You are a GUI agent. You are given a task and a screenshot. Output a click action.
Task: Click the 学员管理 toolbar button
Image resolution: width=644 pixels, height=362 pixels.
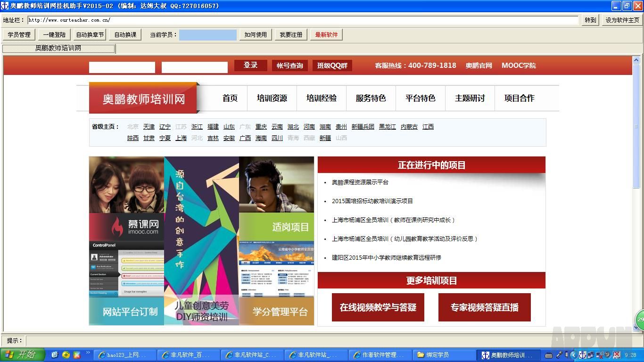(x=19, y=34)
